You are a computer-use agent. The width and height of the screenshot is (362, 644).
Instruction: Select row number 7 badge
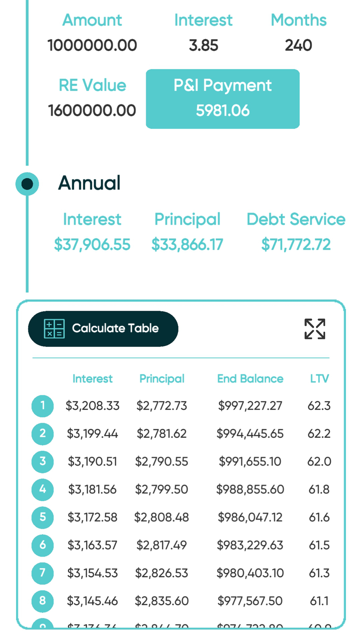click(x=43, y=573)
